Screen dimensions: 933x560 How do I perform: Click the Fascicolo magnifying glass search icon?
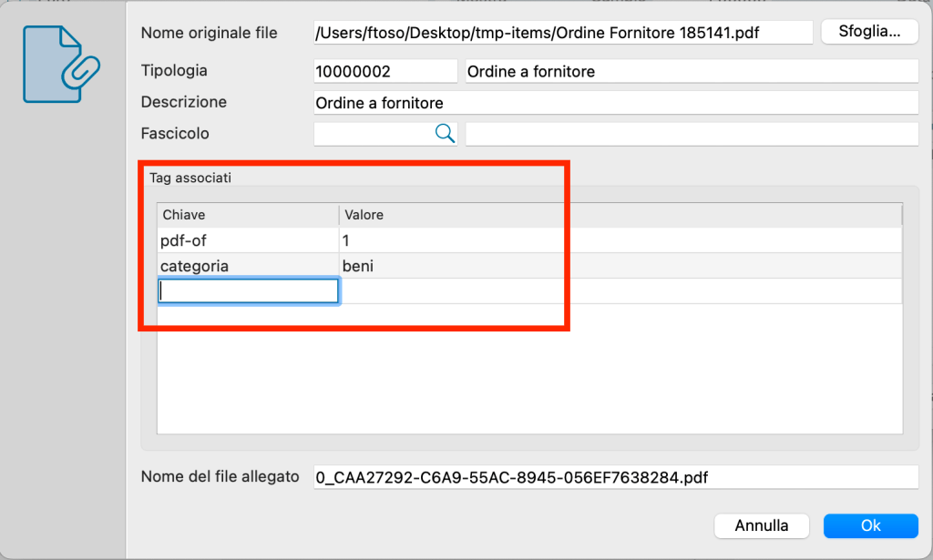click(445, 134)
